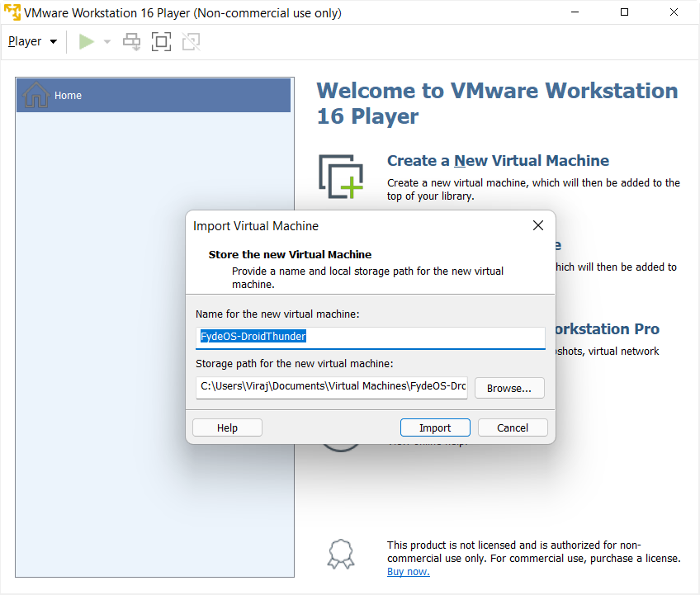Click the Browse... button
700x595 pixels.
click(509, 388)
